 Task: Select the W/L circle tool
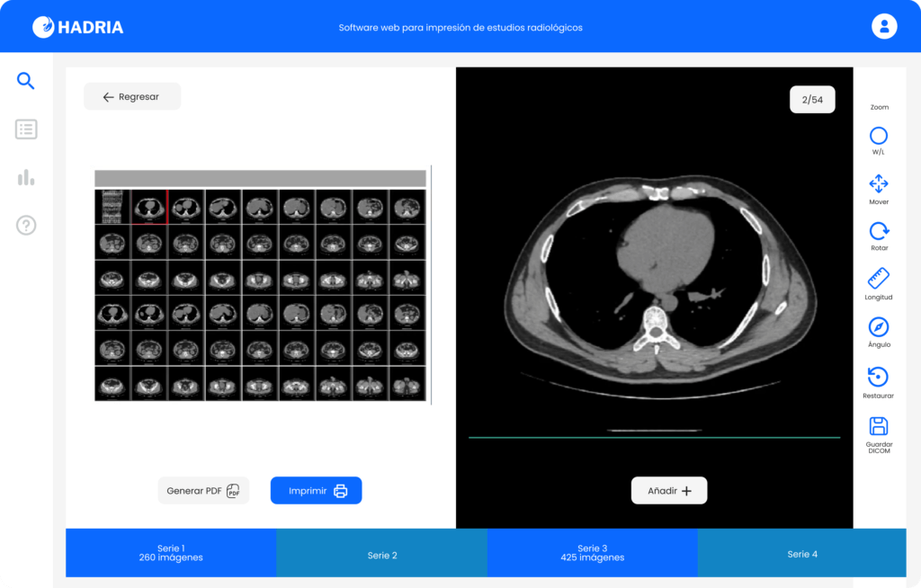(x=879, y=137)
